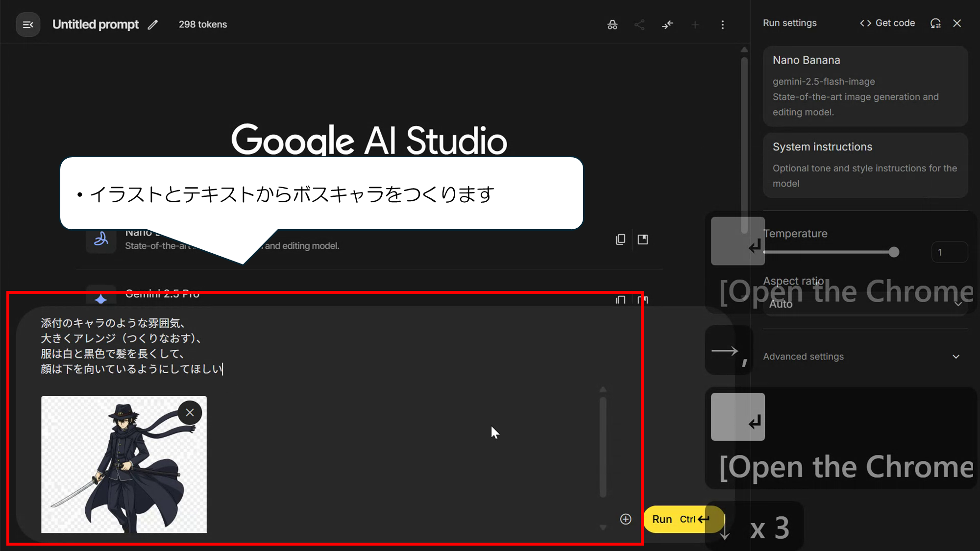Click the share prompt icon

(639, 24)
